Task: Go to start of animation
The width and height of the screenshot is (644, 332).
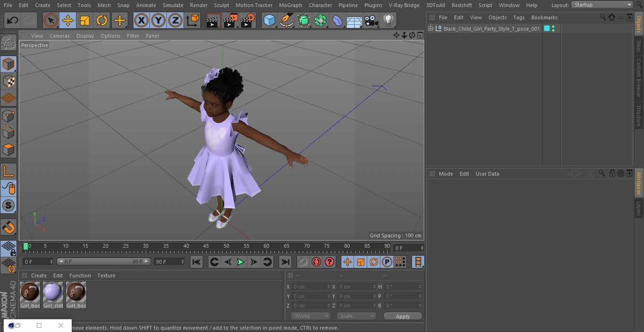Action: [197, 262]
